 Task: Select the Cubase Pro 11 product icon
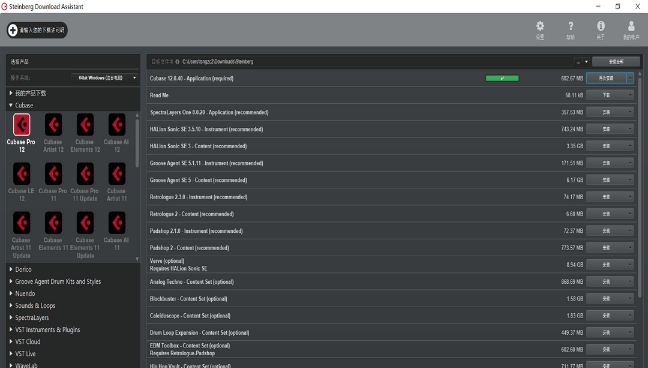tap(53, 174)
